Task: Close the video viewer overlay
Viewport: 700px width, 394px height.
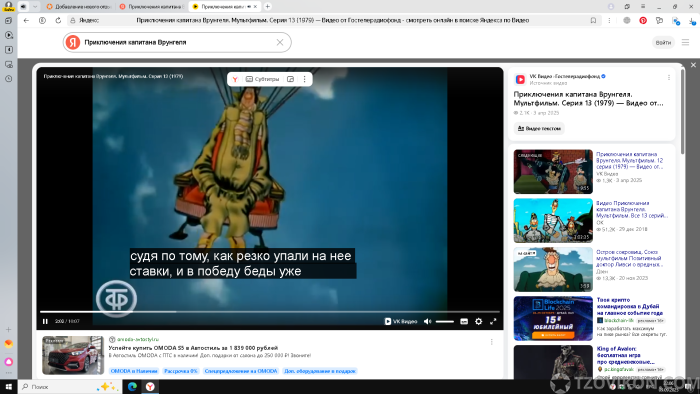Action: coord(693,65)
